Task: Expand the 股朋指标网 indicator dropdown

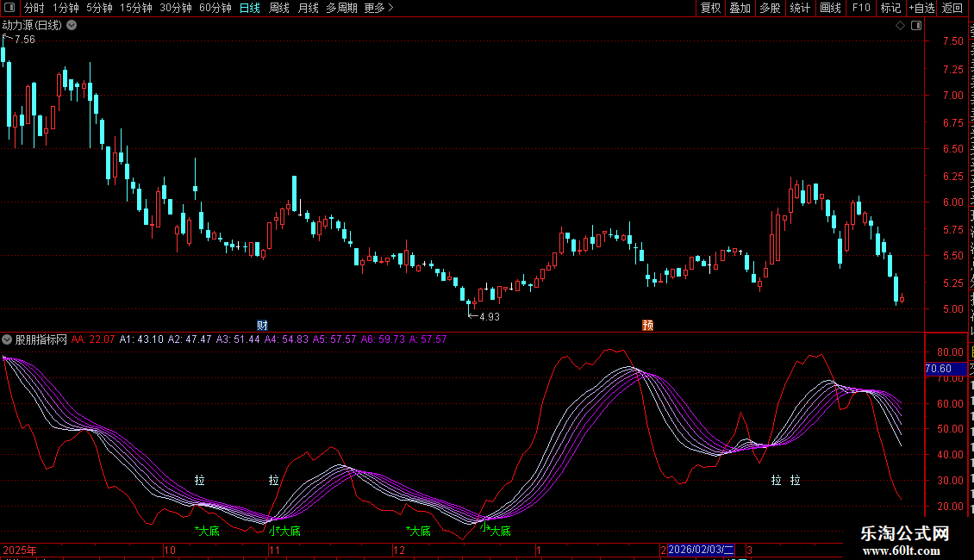Action: (x=7, y=339)
